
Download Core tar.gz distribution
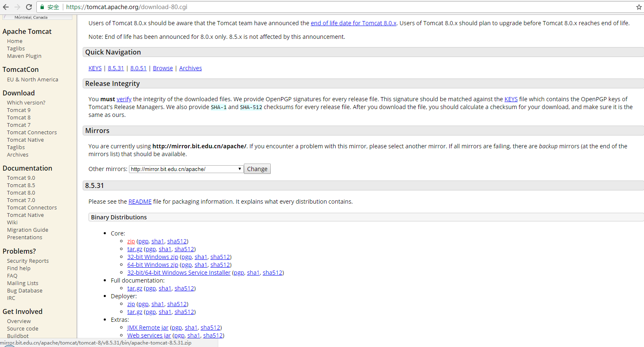pyautogui.click(x=135, y=249)
